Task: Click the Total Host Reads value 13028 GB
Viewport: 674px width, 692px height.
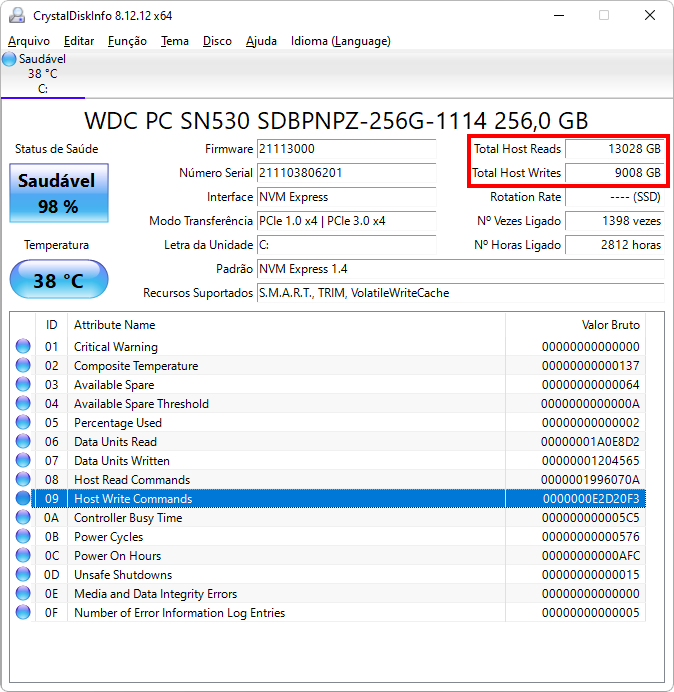Action: coord(614,149)
